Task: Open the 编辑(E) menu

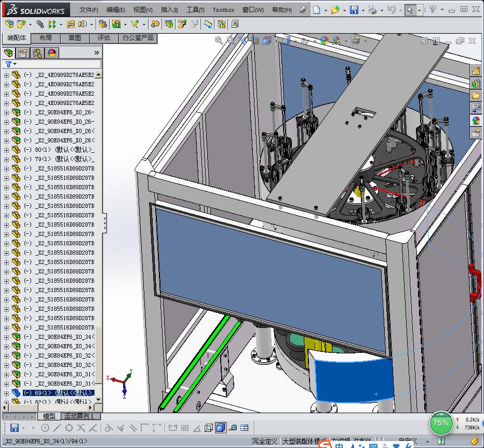Action: (115, 10)
